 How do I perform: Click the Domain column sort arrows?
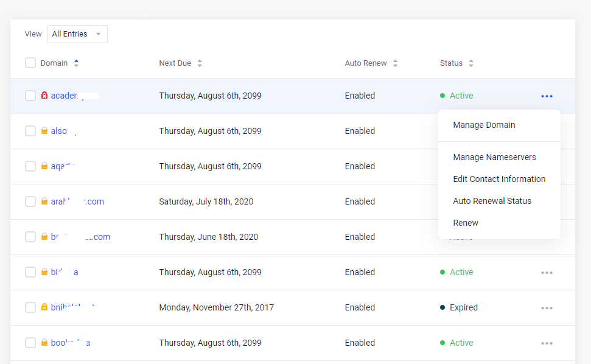point(76,63)
